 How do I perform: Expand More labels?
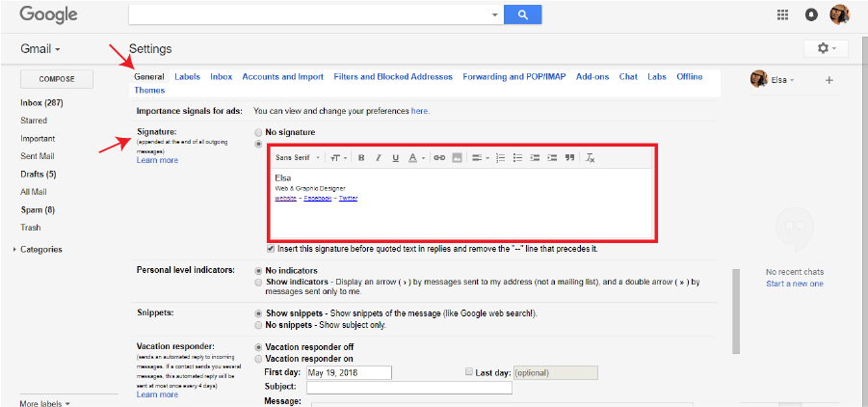pos(45,403)
